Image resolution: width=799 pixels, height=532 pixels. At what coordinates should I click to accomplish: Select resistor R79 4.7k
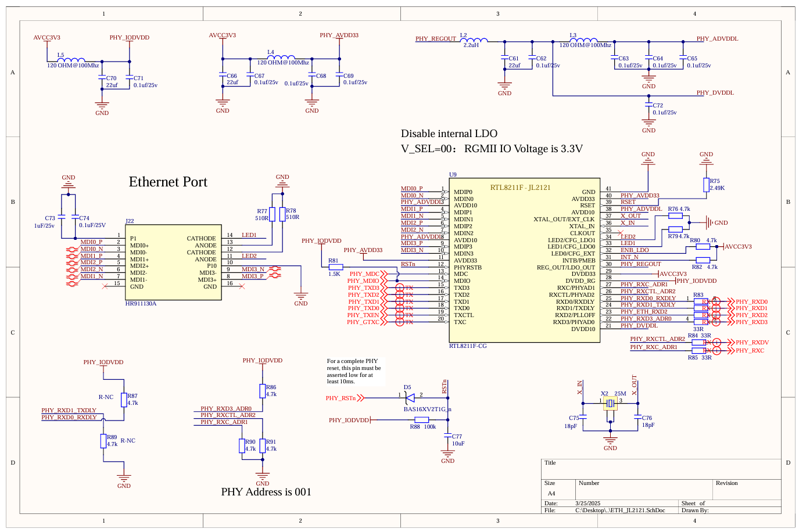[675, 229]
